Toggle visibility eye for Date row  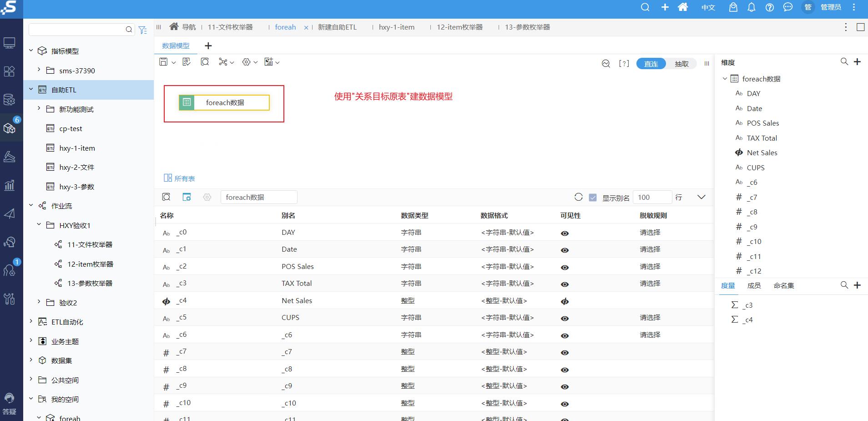tap(565, 250)
